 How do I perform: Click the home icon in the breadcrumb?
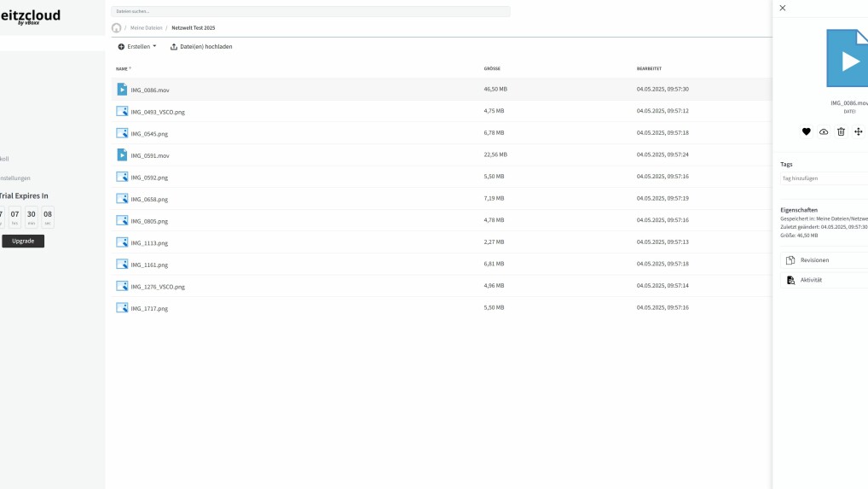117,28
